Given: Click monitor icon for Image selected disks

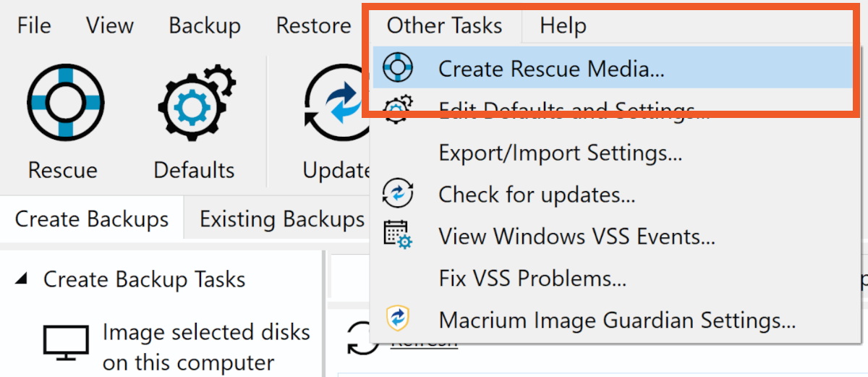Looking at the screenshot, I should coord(67,343).
